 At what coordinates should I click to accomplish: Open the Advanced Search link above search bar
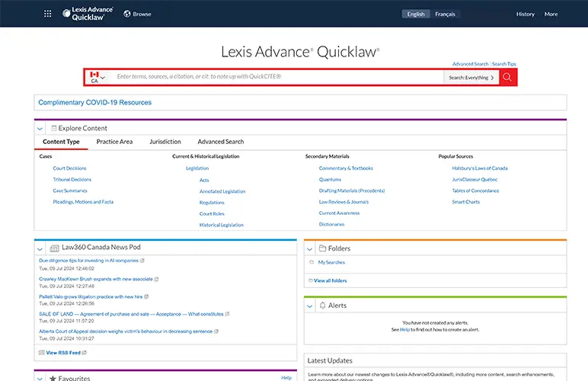(x=470, y=64)
